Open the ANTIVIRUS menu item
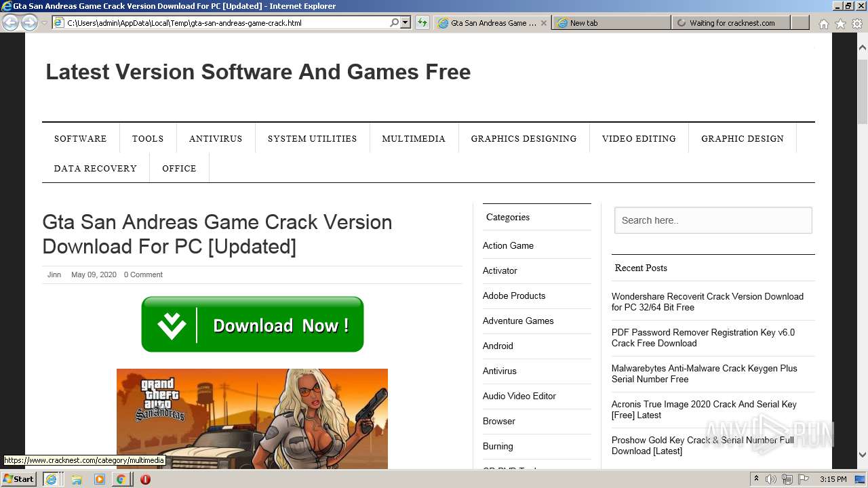Screen dimensions: 868x488 216,138
